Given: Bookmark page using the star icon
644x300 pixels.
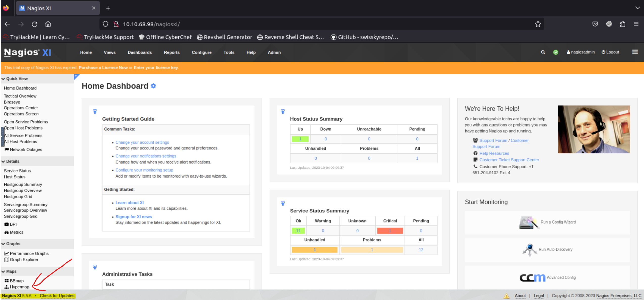Looking at the screenshot, I should click(x=538, y=24).
